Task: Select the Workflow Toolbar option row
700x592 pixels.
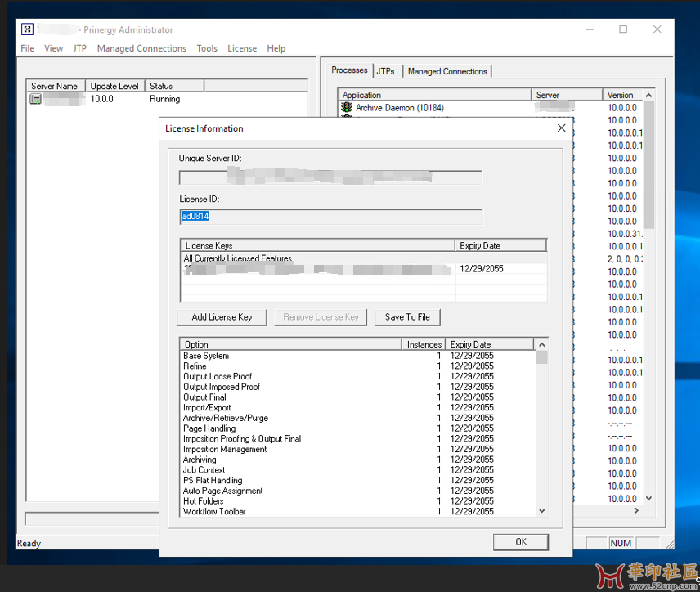Action: (x=357, y=511)
